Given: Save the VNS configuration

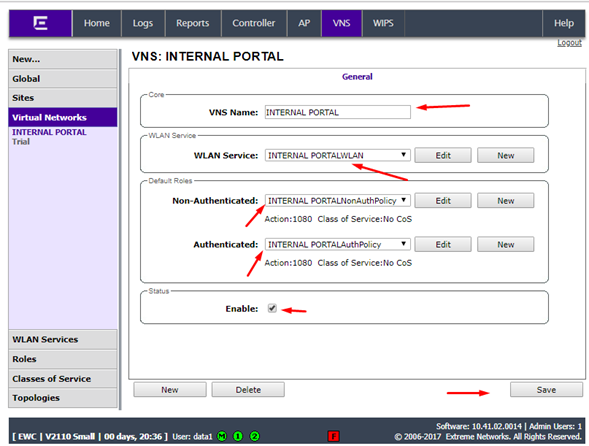Looking at the screenshot, I should tap(546, 390).
